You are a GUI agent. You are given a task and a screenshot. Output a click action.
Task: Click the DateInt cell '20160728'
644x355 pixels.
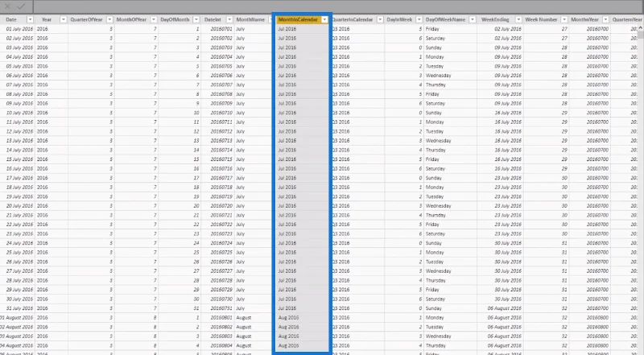(221, 280)
